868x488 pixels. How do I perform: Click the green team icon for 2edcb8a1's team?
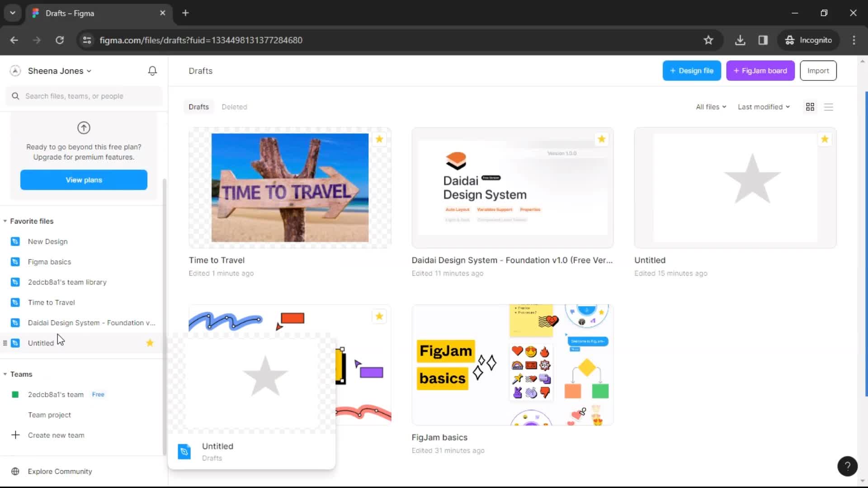15,394
